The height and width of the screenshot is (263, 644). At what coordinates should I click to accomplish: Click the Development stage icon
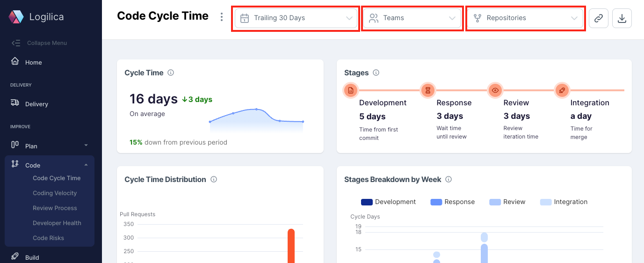[x=351, y=90]
